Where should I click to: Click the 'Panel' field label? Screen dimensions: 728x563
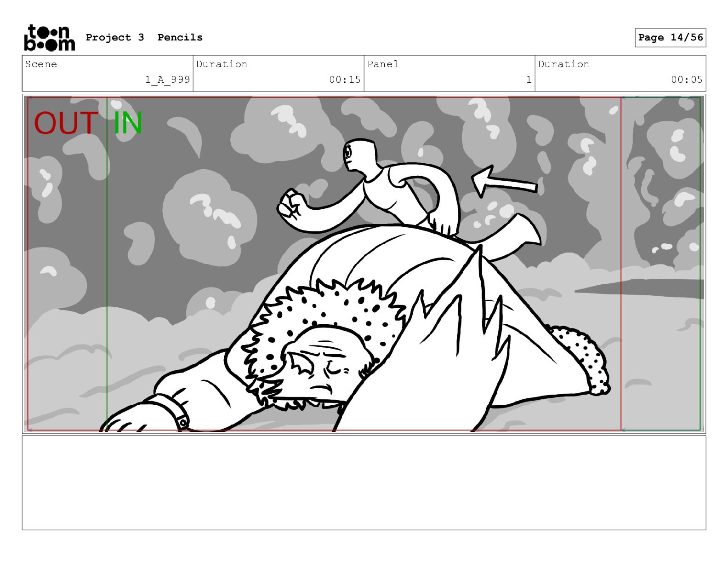click(383, 64)
